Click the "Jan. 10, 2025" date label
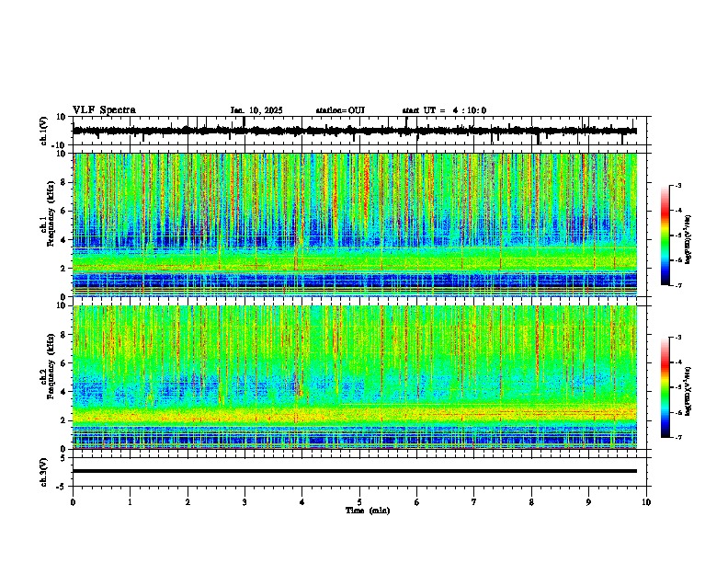Image resolution: width=728 pixels, height=563 pixels. click(x=256, y=110)
